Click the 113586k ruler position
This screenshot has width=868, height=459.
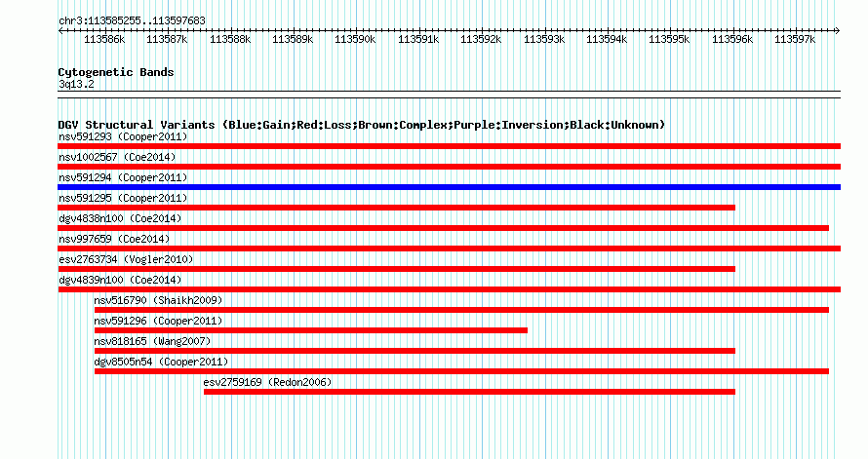104,39
